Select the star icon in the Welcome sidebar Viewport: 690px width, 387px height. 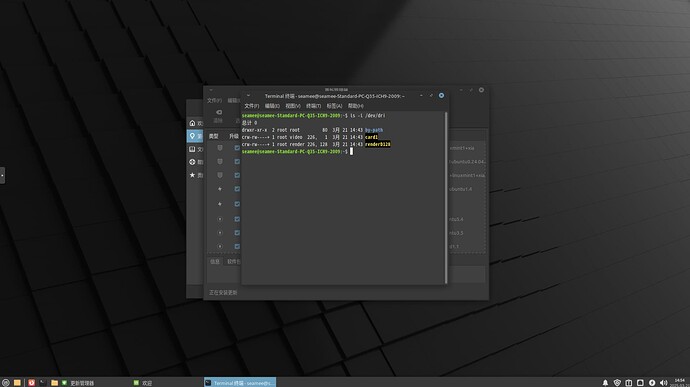[x=192, y=175]
